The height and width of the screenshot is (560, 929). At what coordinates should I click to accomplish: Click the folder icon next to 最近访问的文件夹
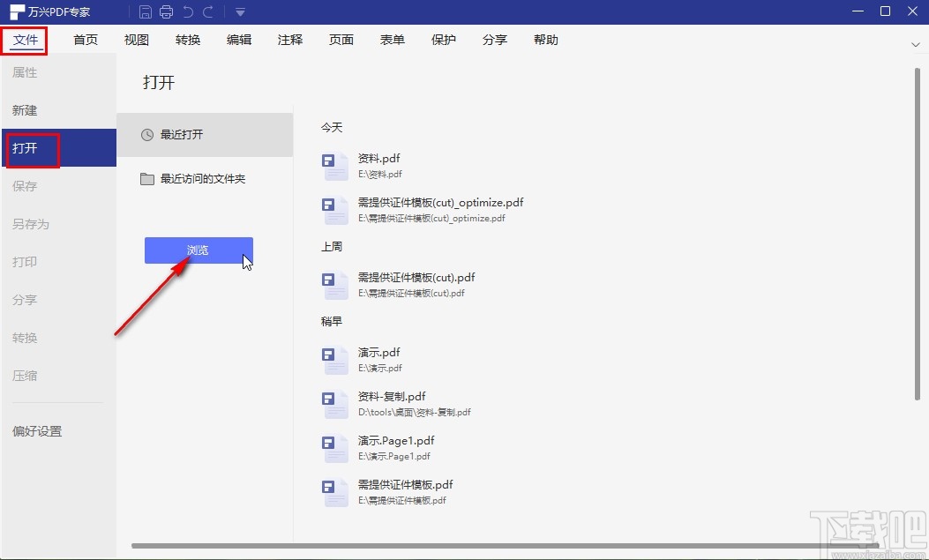147,178
